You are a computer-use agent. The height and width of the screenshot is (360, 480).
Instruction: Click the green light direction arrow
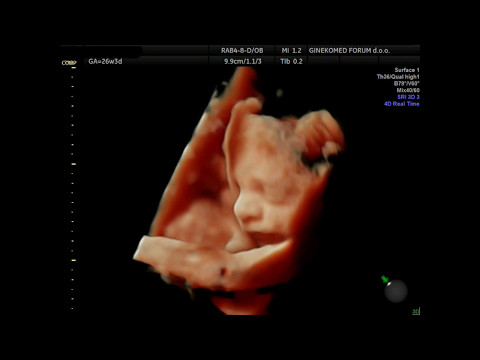[385, 279]
